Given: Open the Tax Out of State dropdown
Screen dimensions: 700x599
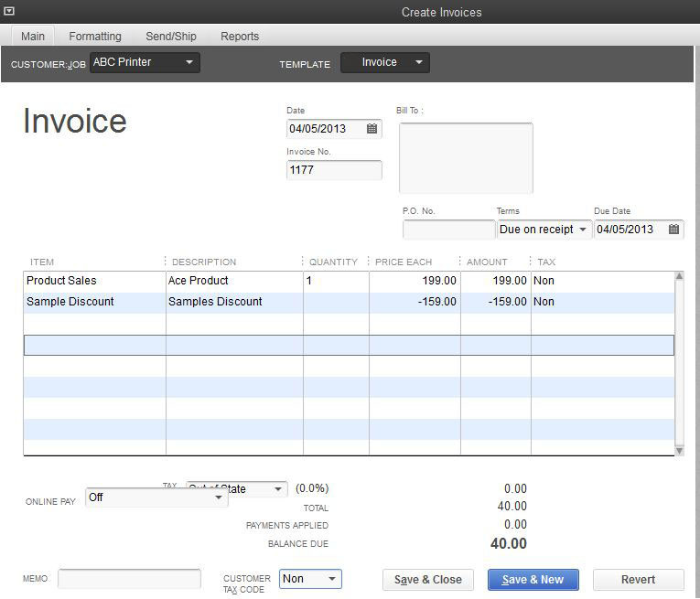Looking at the screenshot, I should (x=278, y=489).
